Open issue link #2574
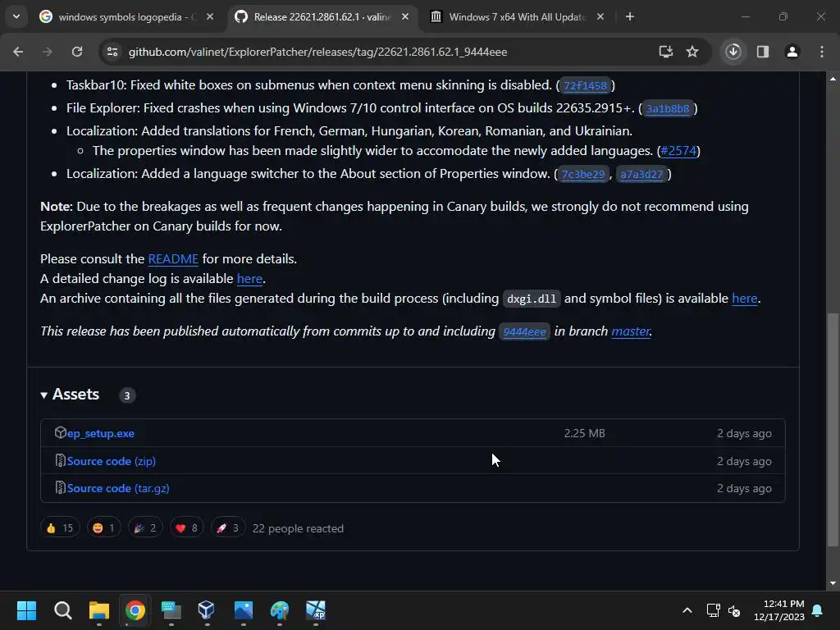The width and height of the screenshot is (840, 630). 678,151
